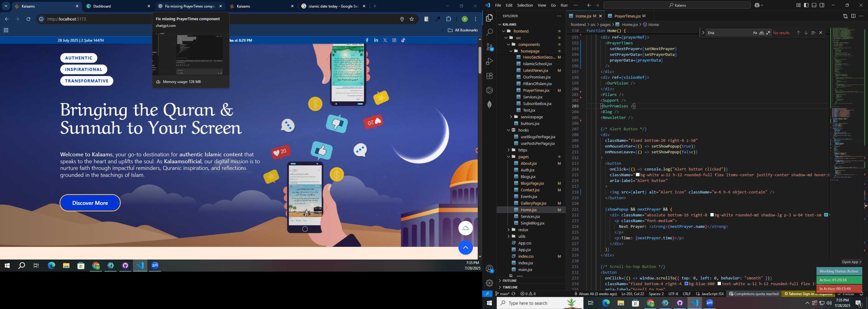Open Chrome Extensions puzzle icon
The height and width of the screenshot is (309, 868).
click(448, 19)
